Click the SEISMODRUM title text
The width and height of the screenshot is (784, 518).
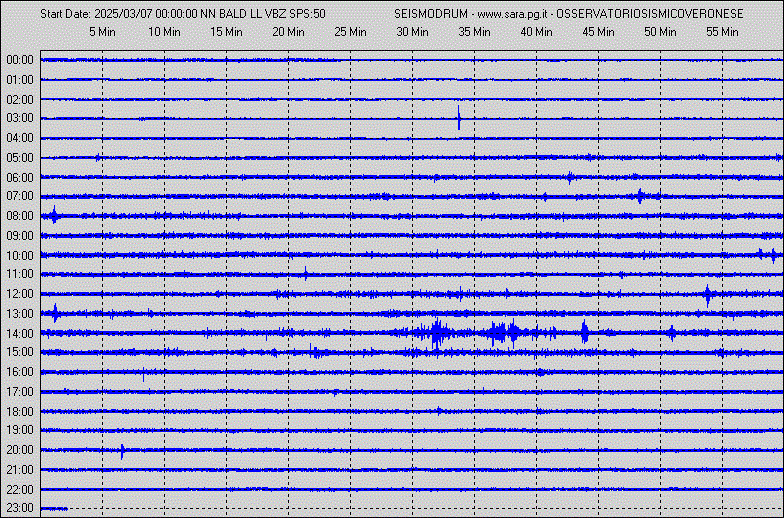point(430,14)
